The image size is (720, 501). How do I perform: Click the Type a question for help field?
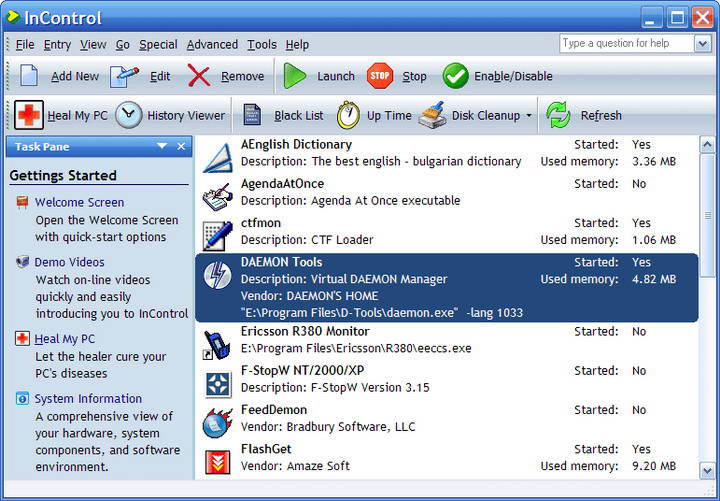click(x=627, y=44)
